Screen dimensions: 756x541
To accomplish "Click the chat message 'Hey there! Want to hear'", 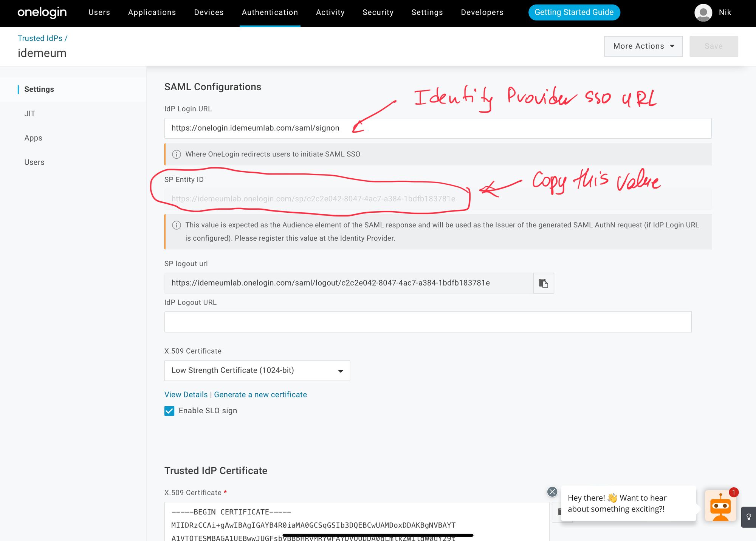I will [629, 503].
